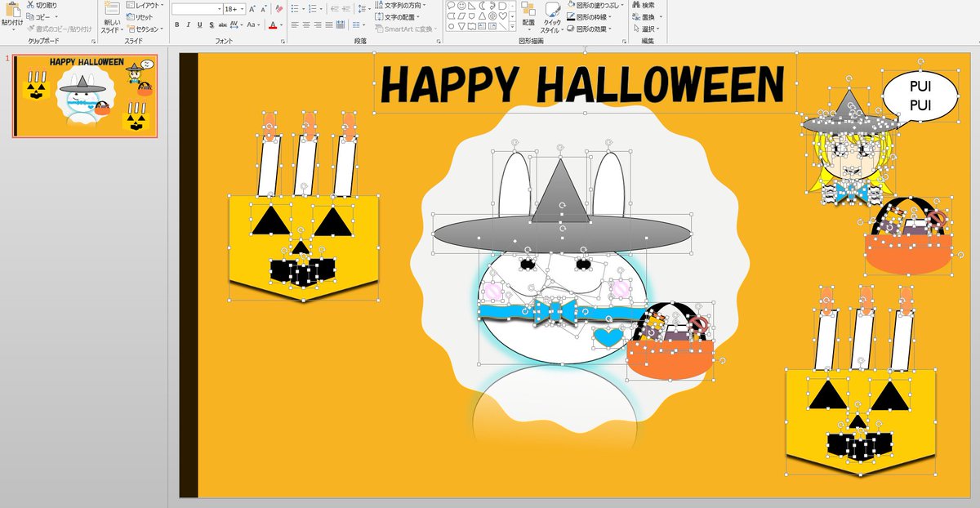
Task: Select the crescent moon shape
Action: pyautogui.click(x=482, y=6)
